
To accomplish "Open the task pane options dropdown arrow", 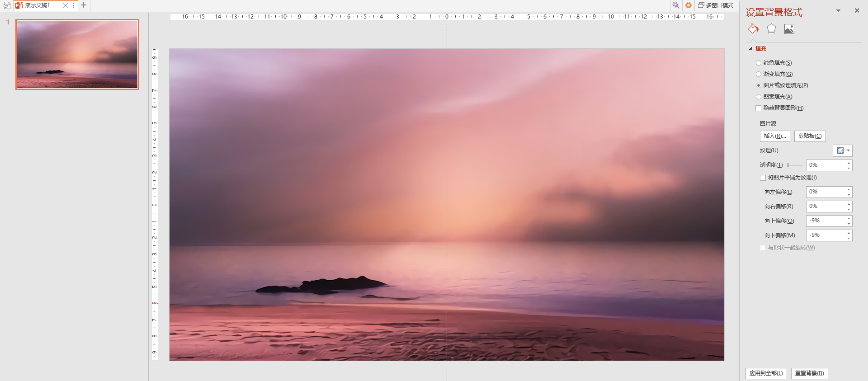I will pyautogui.click(x=838, y=10).
